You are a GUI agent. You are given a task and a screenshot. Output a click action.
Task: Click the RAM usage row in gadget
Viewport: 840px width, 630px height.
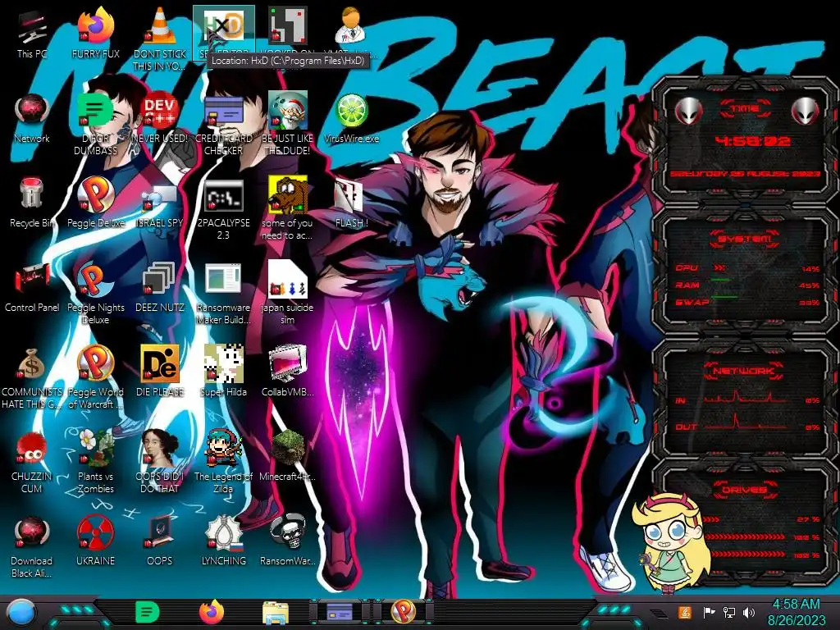pos(747,285)
